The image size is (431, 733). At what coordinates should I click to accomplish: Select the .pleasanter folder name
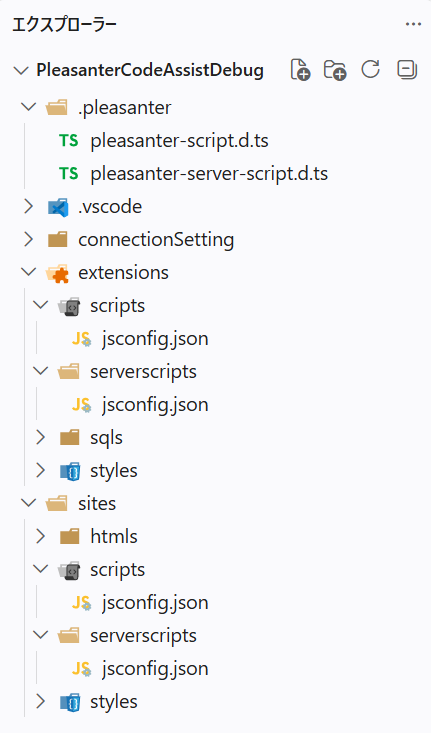pyautogui.click(x=125, y=108)
